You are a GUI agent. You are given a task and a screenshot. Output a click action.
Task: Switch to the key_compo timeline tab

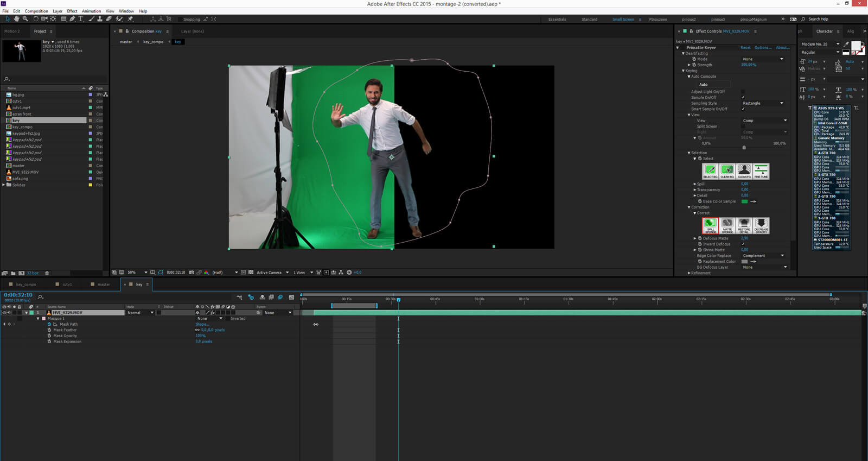(26, 284)
